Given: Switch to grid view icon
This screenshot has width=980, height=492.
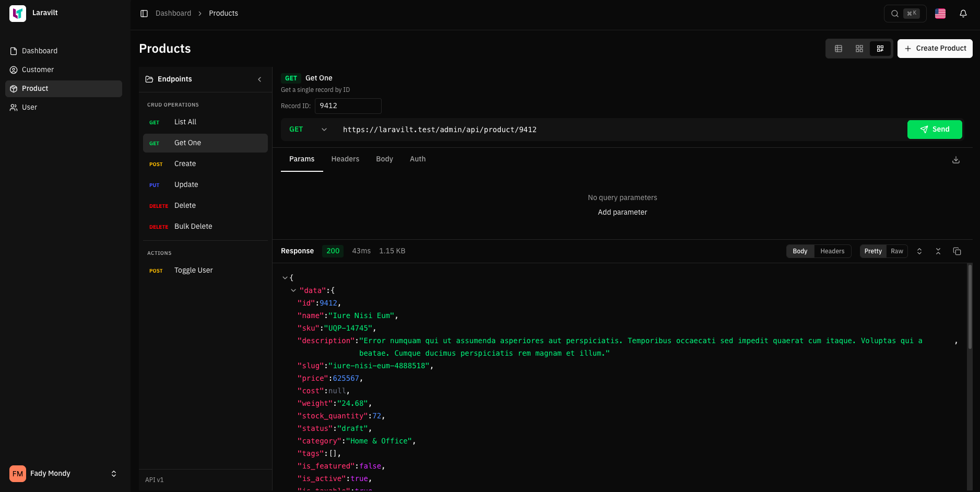Looking at the screenshot, I should pos(859,49).
